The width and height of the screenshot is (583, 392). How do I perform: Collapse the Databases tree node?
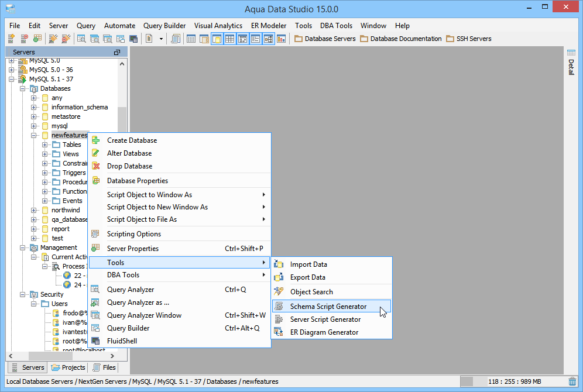(x=23, y=88)
